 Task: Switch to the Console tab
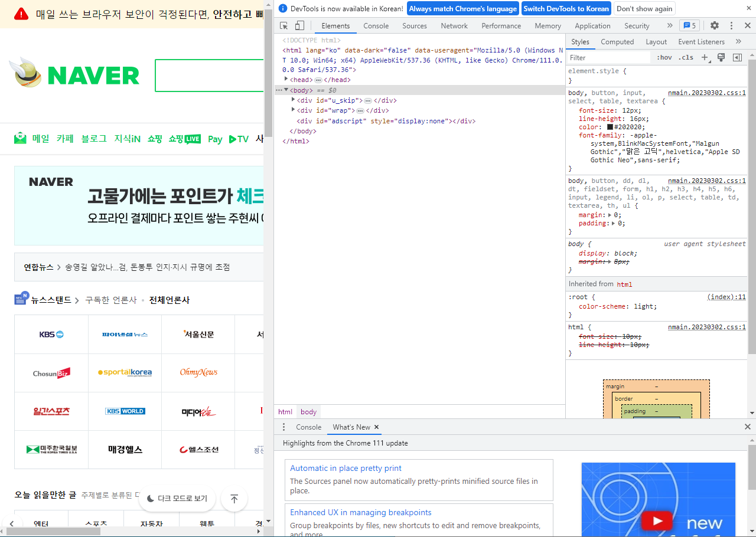pyautogui.click(x=376, y=25)
